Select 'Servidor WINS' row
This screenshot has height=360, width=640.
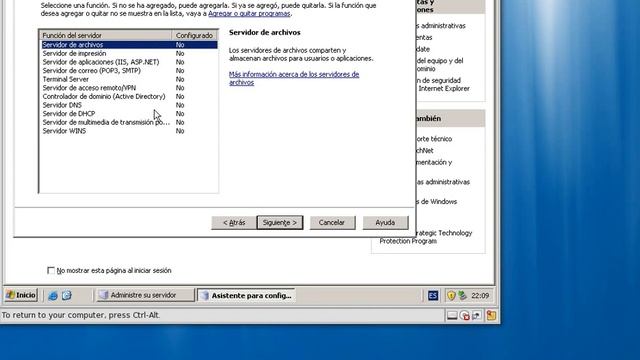129,131
